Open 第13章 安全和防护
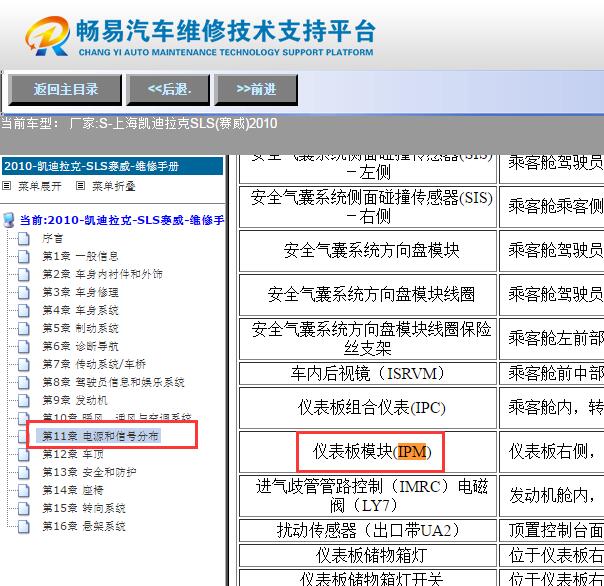 (x=89, y=472)
